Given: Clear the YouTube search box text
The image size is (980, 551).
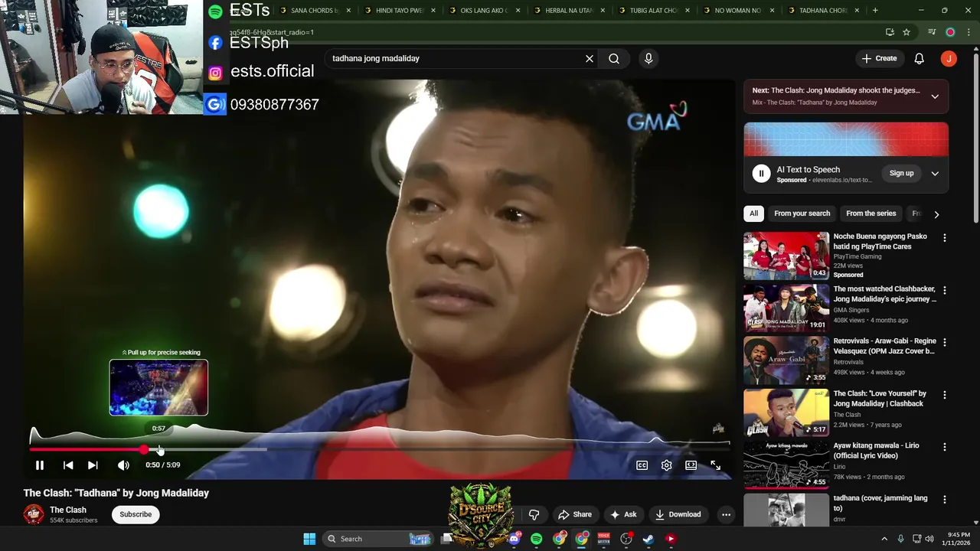Looking at the screenshot, I should (x=590, y=58).
